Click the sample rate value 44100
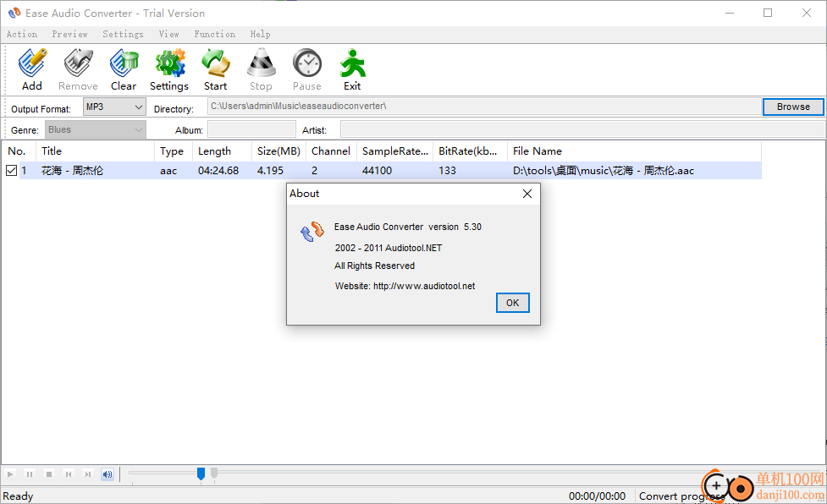The width and height of the screenshot is (827, 504). click(378, 171)
